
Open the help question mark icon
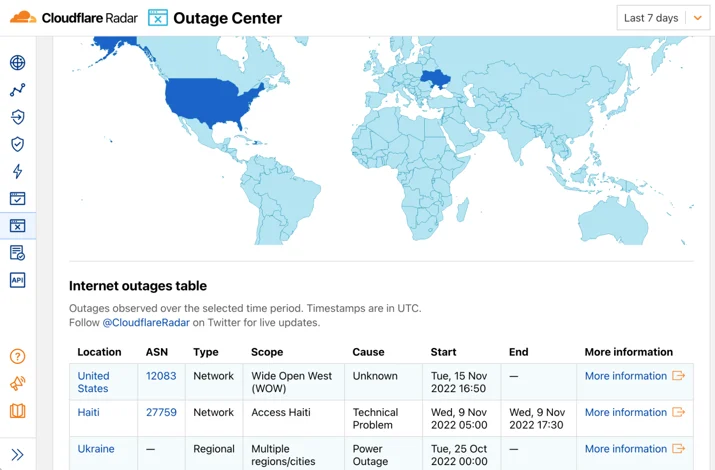click(17, 356)
